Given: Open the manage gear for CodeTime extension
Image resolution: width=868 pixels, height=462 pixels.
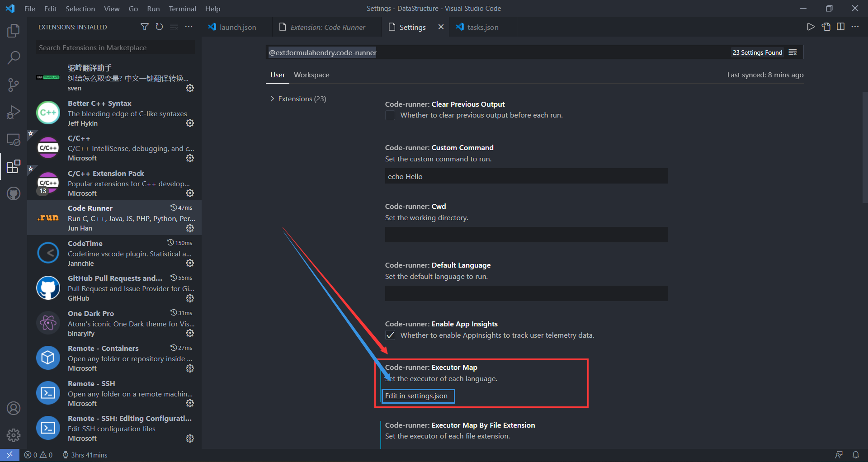Looking at the screenshot, I should click(190, 263).
